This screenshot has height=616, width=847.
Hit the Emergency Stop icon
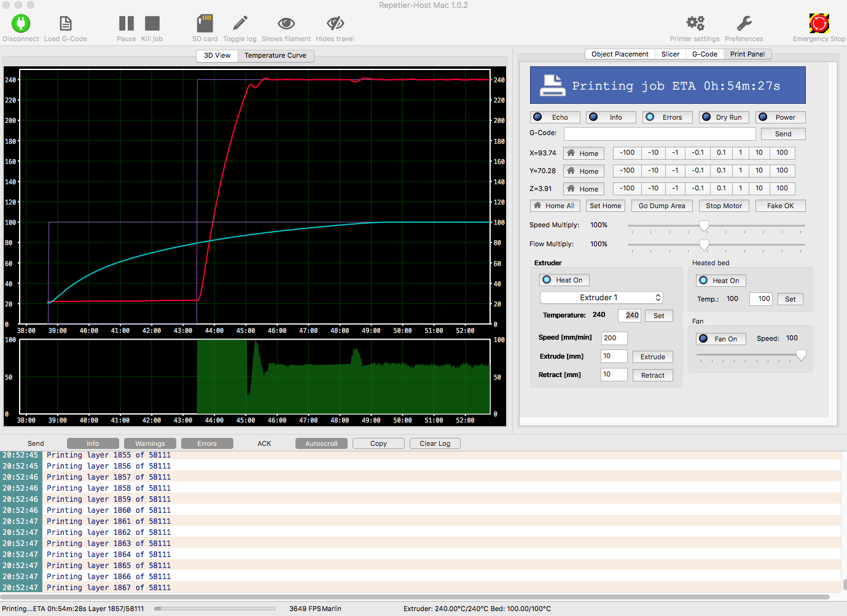[819, 24]
